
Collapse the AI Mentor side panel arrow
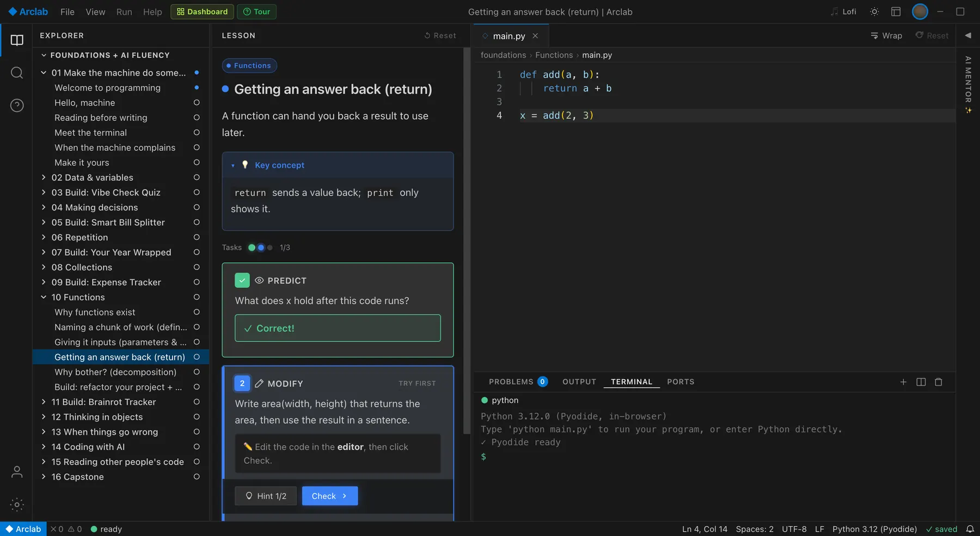tap(968, 35)
